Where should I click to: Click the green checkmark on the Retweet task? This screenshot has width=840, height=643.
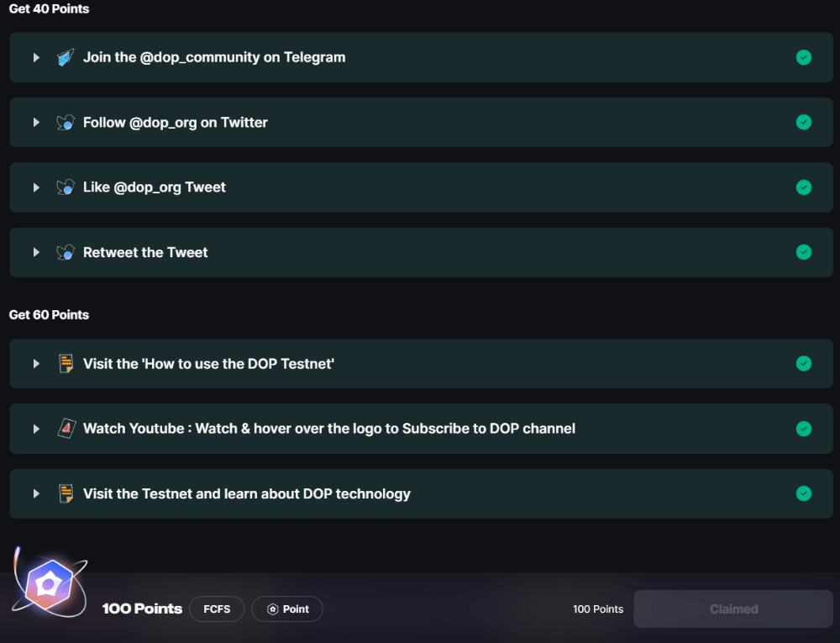804,252
